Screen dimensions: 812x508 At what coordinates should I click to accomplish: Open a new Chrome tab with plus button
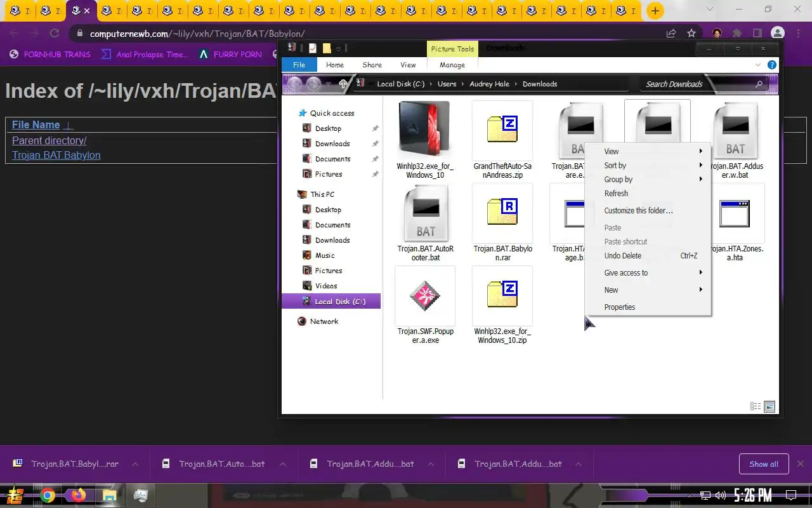(x=655, y=11)
